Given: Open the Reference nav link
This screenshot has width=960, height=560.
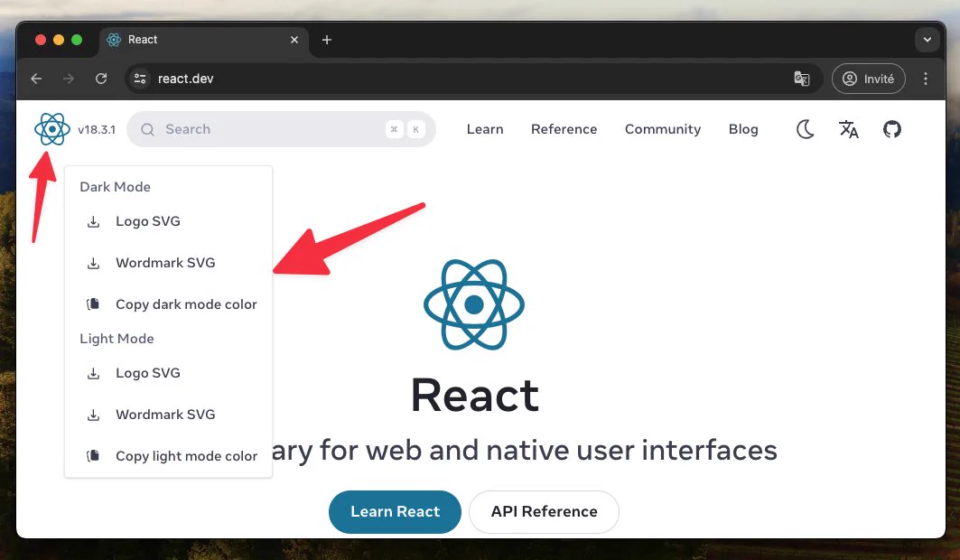Looking at the screenshot, I should pos(564,129).
